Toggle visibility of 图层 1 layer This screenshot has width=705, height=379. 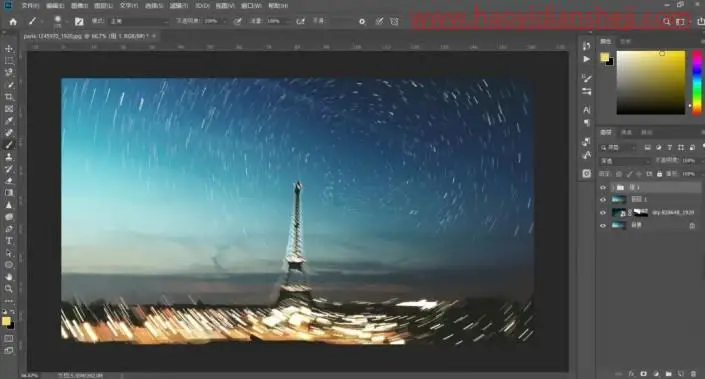point(603,200)
